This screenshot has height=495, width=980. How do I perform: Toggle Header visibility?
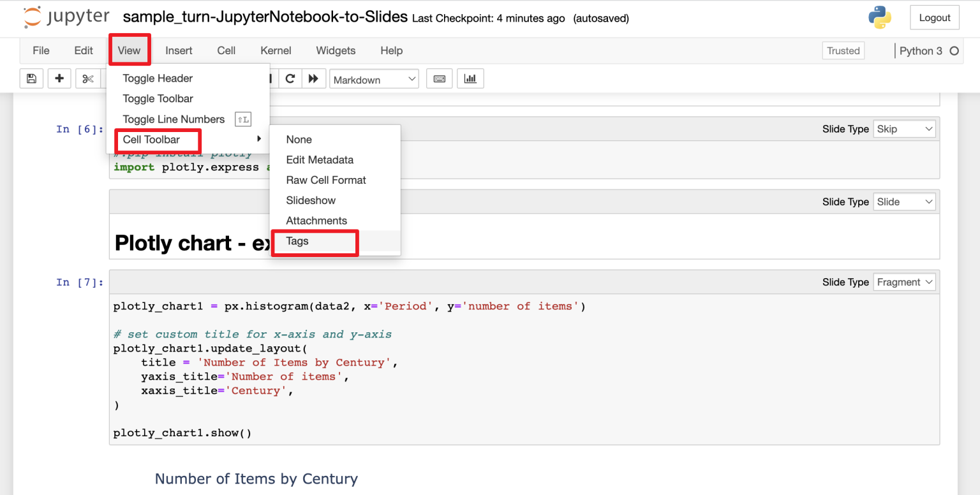click(158, 78)
